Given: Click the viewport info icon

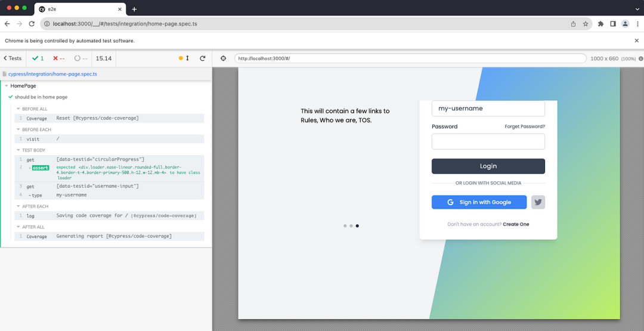Looking at the screenshot, I should tap(640, 58).
